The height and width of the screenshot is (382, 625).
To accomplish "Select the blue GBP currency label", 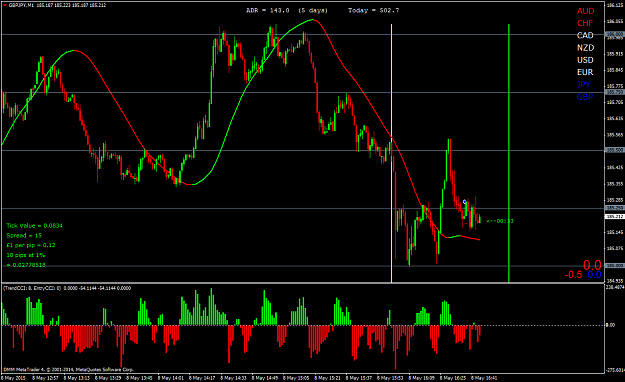I will [x=585, y=97].
